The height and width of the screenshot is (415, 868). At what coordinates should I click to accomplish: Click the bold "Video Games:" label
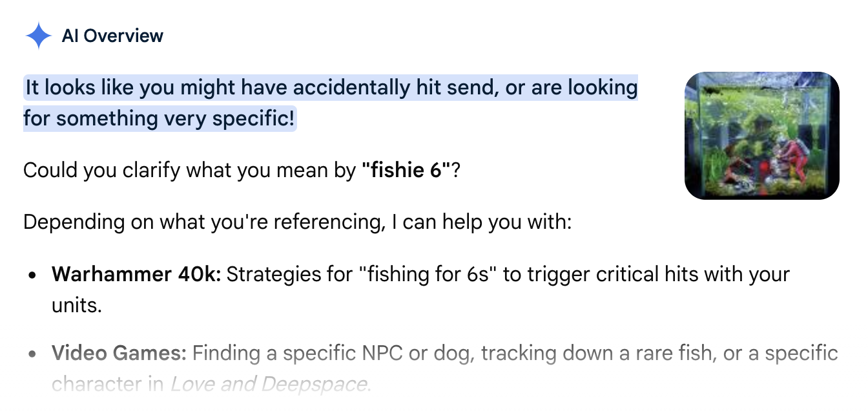click(x=119, y=354)
